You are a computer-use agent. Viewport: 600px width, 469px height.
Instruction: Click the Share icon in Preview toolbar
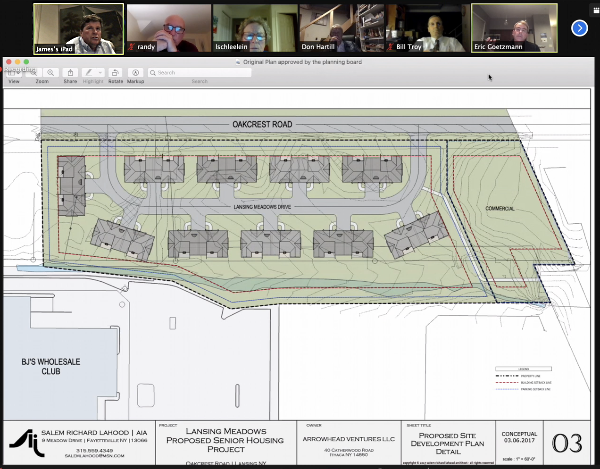(x=70, y=72)
